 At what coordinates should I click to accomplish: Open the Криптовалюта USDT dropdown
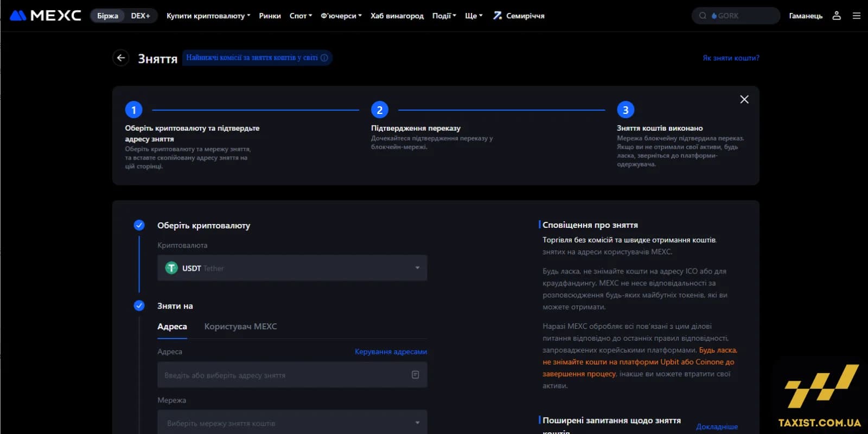(292, 268)
